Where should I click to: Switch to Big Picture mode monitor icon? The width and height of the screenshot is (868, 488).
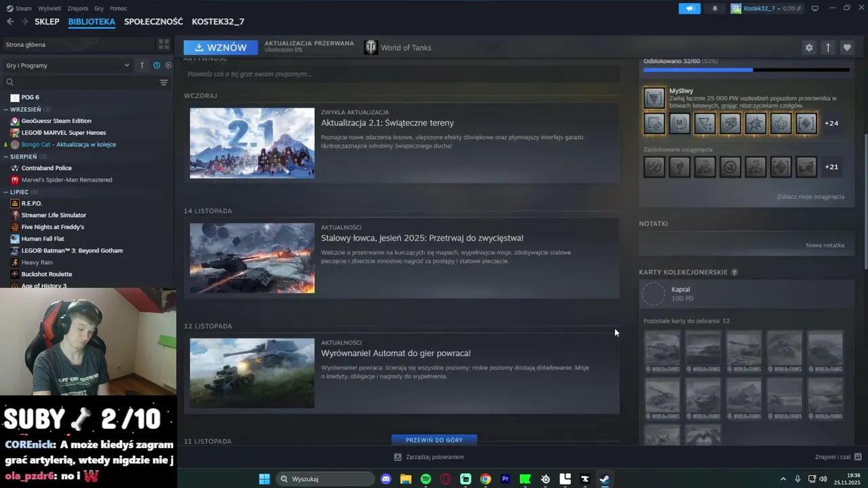click(x=815, y=8)
